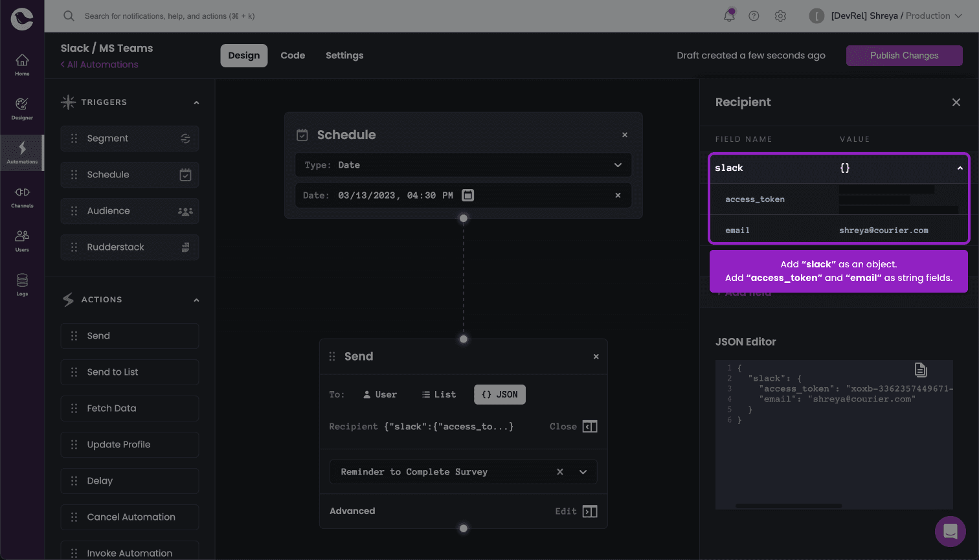Collapse the slack object field
Image resolution: width=979 pixels, height=560 pixels.
960,168
